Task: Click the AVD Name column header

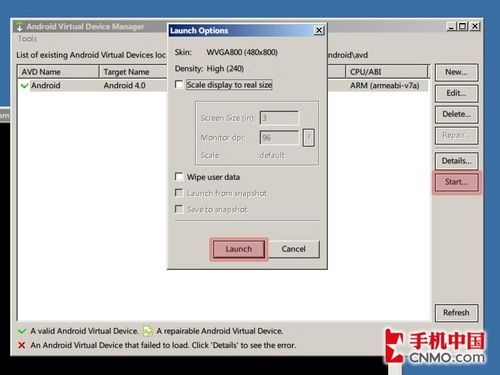Action: [x=58, y=72]
